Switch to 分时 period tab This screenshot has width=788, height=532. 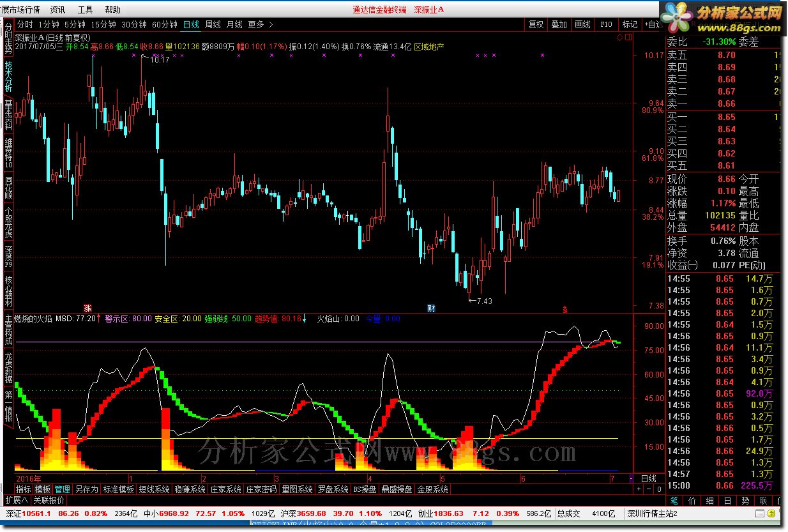tap(25, 24)
